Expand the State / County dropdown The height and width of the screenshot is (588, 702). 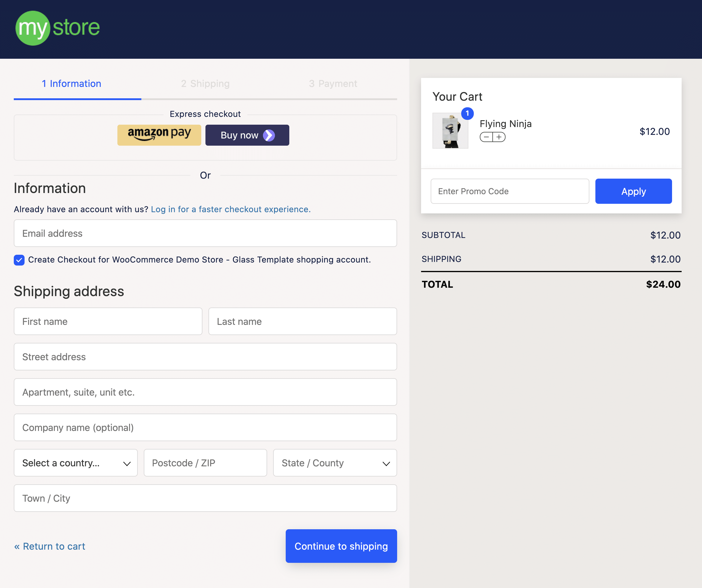335,463
